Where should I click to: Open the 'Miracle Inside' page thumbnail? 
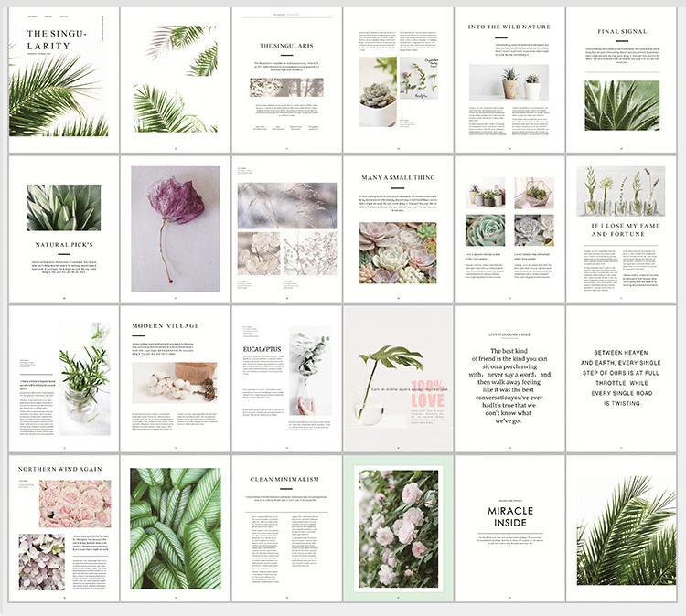click(x=509, y=528)
